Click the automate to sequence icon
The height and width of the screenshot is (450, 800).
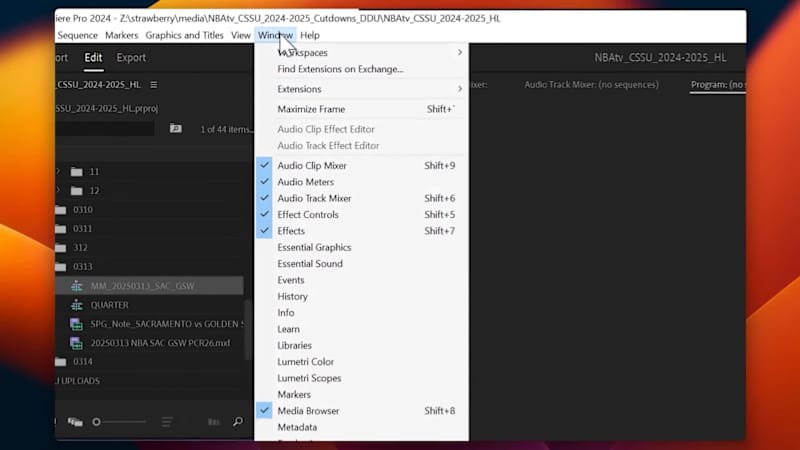click(x=213, y=422)
